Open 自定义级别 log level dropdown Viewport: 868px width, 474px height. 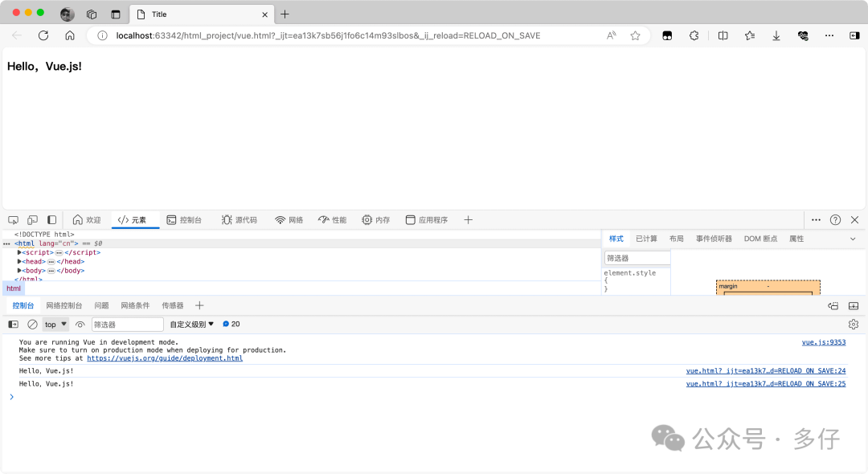[x=191, y=325]
